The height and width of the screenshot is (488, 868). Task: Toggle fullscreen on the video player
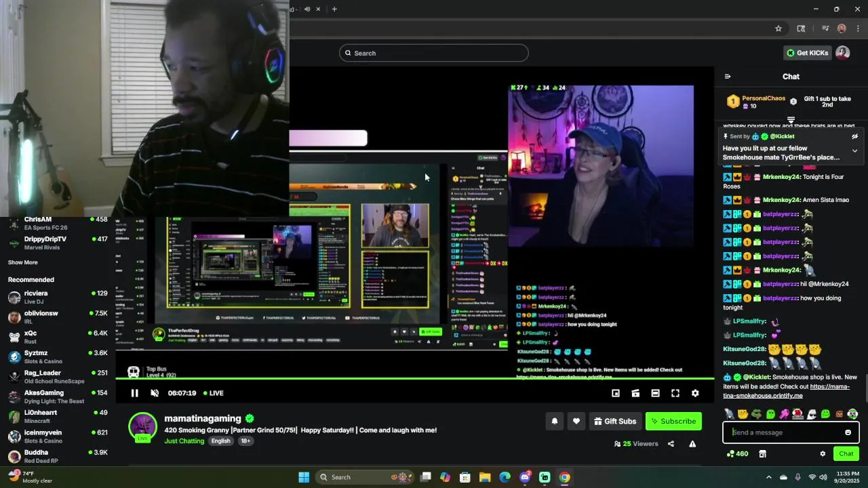(675, 393)
